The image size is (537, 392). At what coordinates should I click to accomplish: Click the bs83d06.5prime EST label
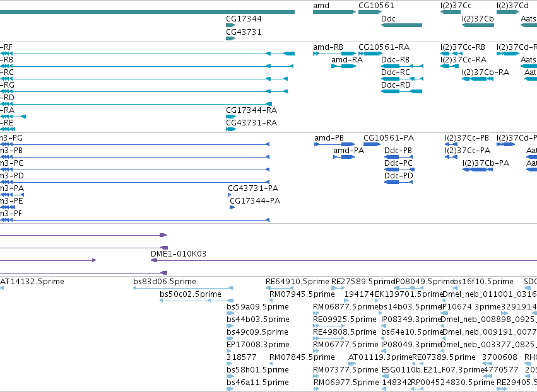pos(165,282)
